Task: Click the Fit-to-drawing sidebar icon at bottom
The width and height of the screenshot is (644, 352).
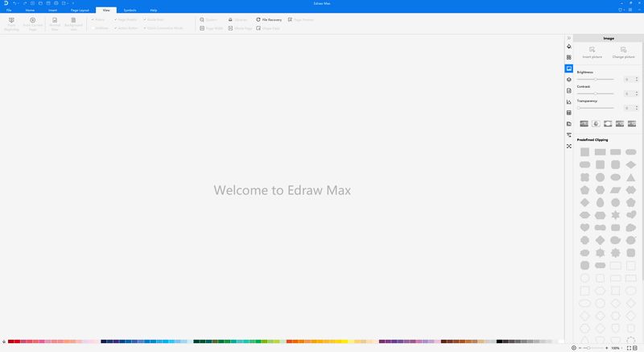Action: pos(569,147)
